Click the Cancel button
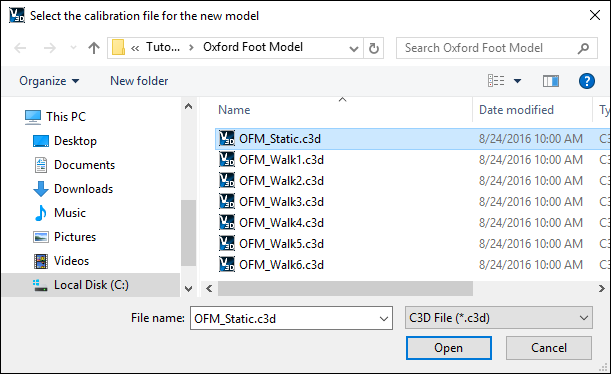 click(x=549, y=348)
